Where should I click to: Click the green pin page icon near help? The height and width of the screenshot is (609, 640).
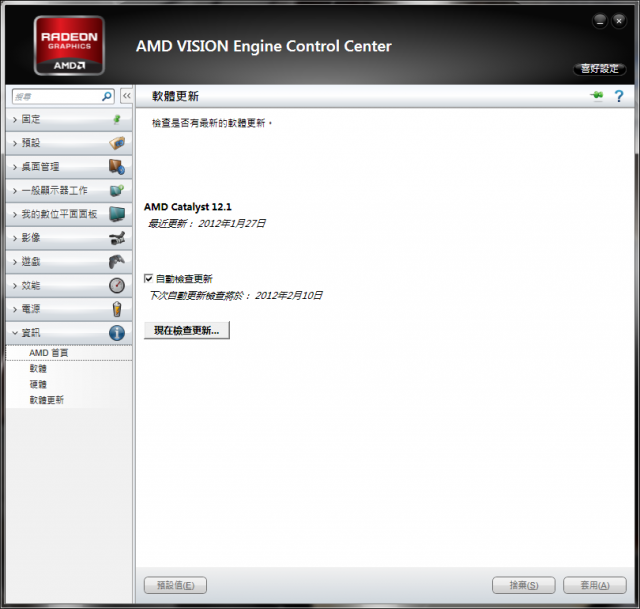597,96
